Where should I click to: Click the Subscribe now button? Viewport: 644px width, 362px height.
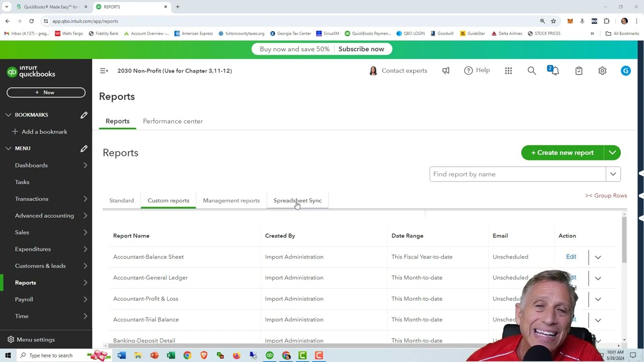coord(361,49)
